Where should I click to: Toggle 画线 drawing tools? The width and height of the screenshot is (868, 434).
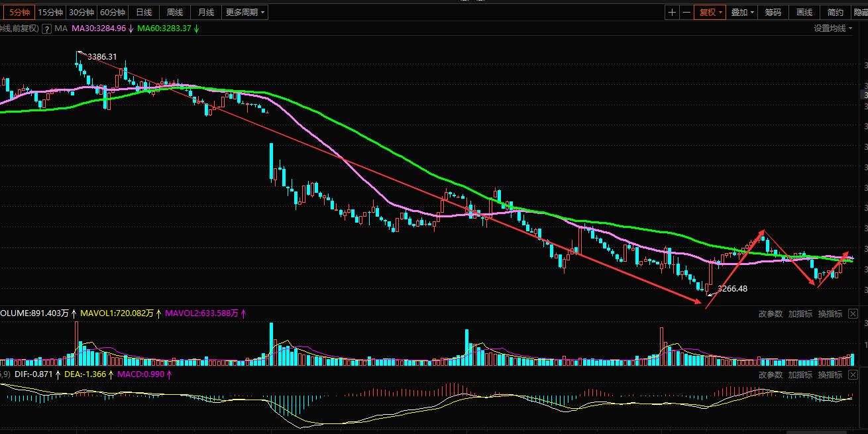tap(804, 12)
